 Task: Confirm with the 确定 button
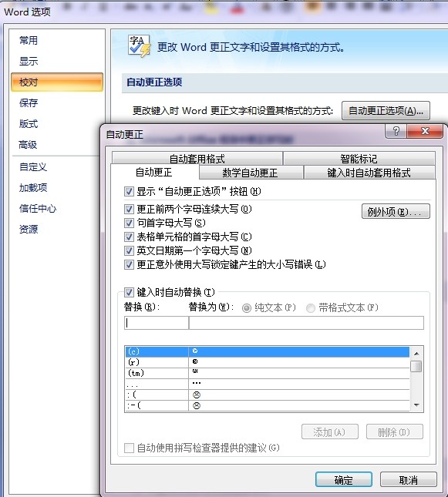344,480
